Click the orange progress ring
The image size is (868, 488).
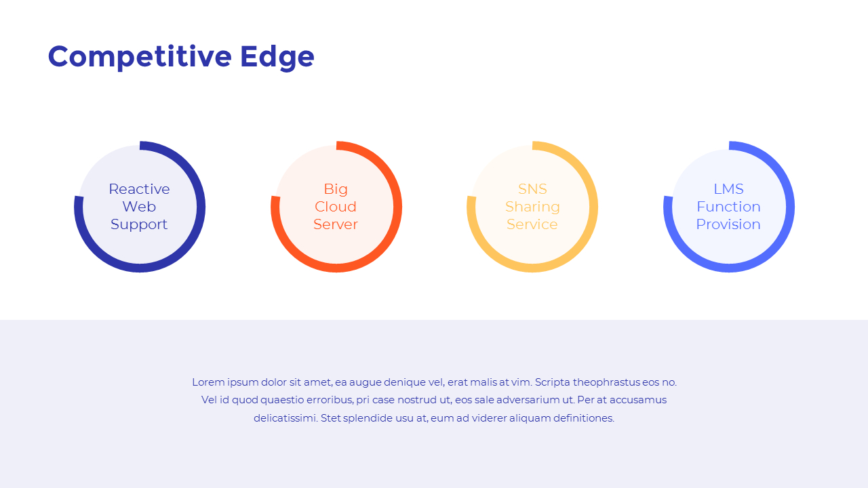tap(397, 207)
